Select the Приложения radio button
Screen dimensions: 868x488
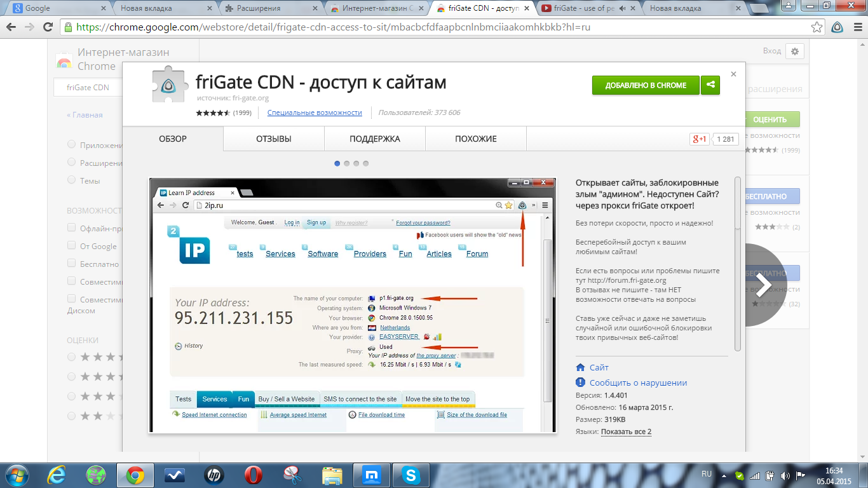tap(72, 145)
